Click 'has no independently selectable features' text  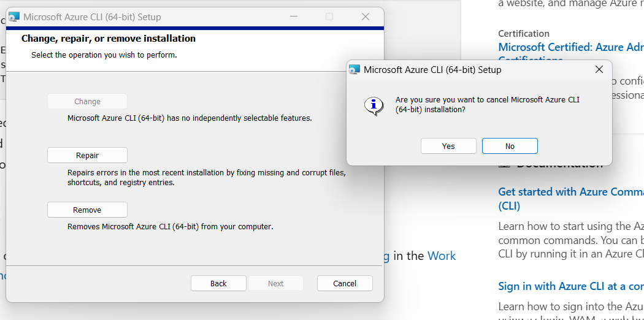[x=190, y=118]
